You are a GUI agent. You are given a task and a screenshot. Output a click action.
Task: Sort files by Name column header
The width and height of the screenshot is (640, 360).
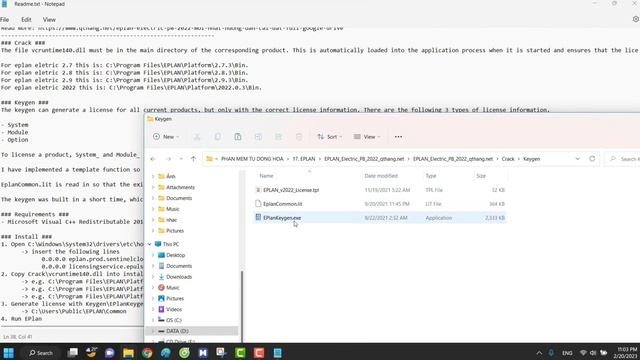[267, 176]
